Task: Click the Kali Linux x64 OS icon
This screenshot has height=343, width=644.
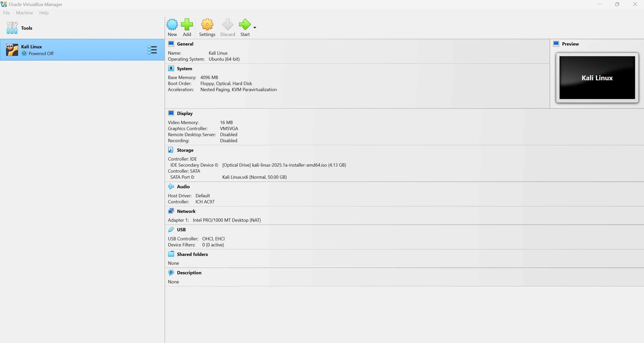Action: (x=12, y=50)
